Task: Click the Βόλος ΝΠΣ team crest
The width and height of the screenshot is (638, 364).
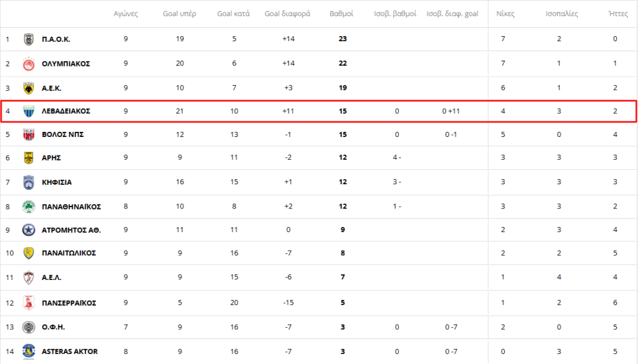Action: pos(28,134)
